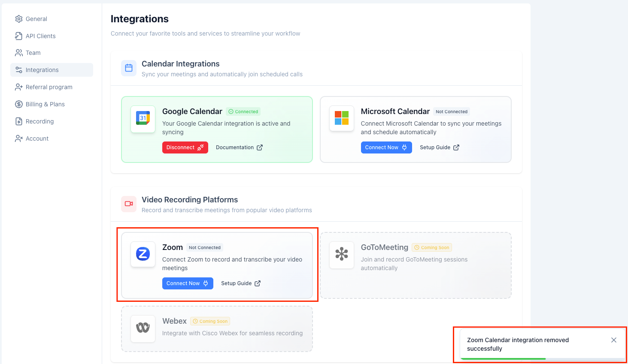Click the Zoom app logo icon
This screenshot has width=628, height=364.
(143, 254)
